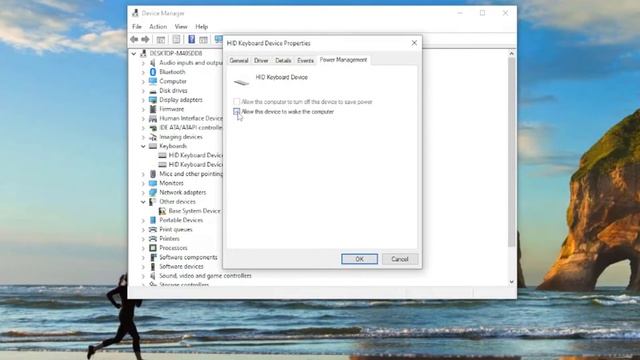Switch to the Driver tab
The width and height of the screenshot is (640, 360).
tap(261, 60)
